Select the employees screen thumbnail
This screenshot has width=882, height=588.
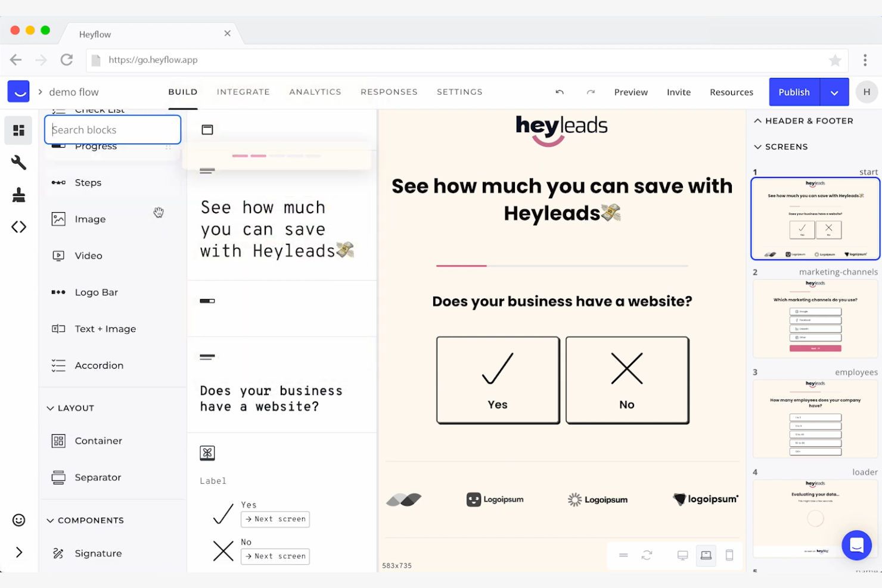[815, 418]
